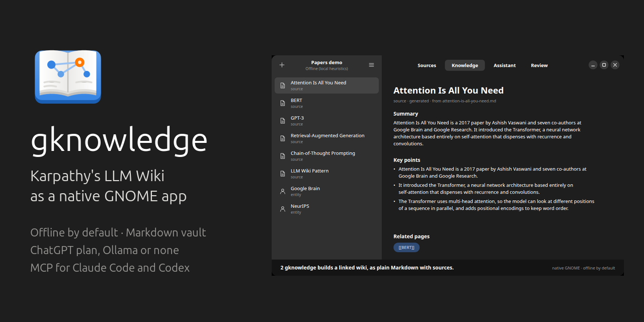Image resolution: width=644 pixels, height=322 pixels.
Task: Click the person icon next to NeurIPS
Action: point(282,209)
